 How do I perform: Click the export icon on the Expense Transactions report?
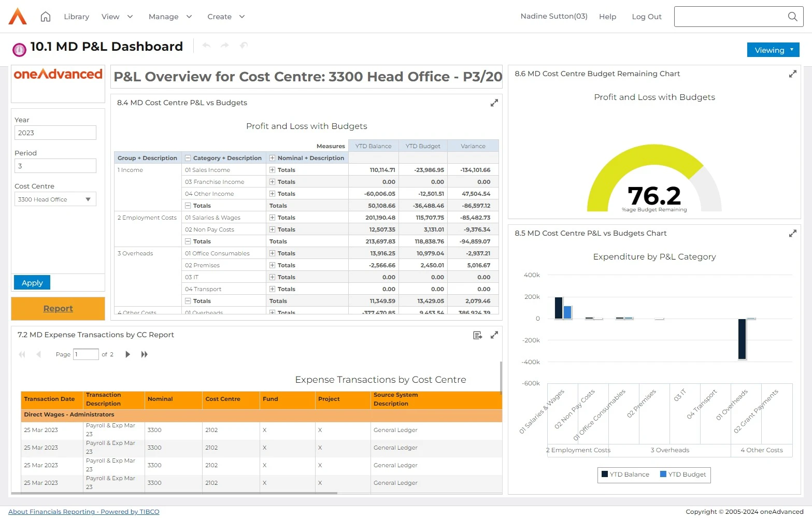pyautogui.click(x=477, y=335)
